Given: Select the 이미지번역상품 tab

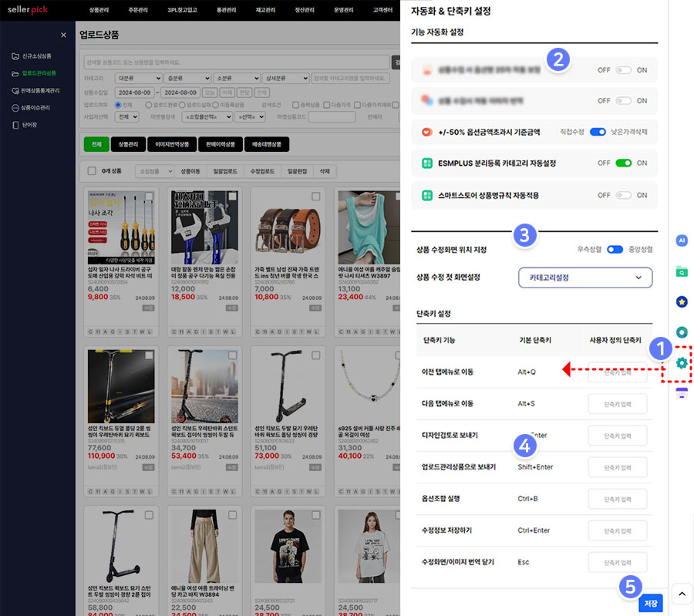Looking at the screenshot, I should 172,144.
